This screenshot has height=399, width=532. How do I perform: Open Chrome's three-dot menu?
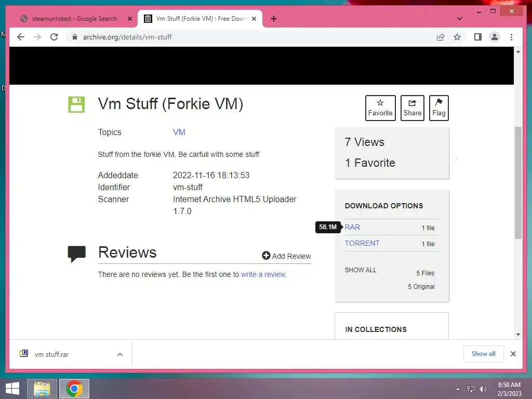point(511,37)
